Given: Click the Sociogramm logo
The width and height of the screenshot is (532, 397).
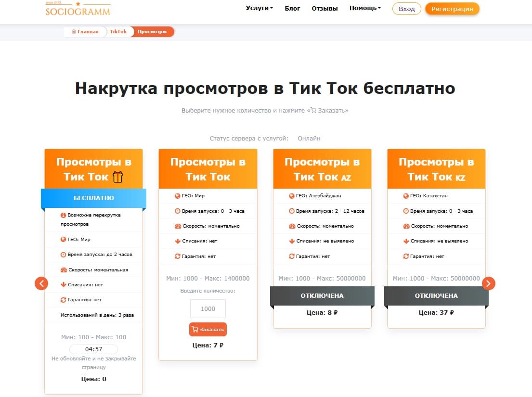Looking at the screenshot, I should pyautogui.click(x=78, y=9).
